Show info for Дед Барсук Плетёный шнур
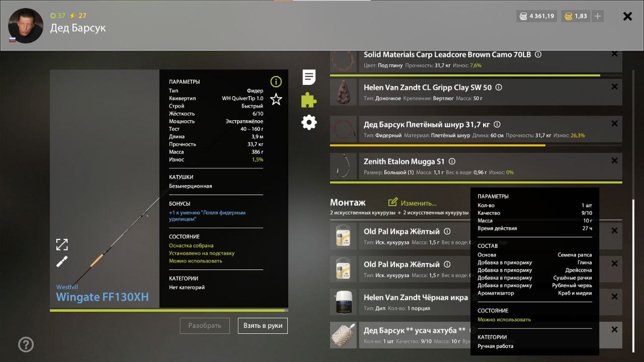This screenshot has height=362, width=644. [x=497, y=124]
